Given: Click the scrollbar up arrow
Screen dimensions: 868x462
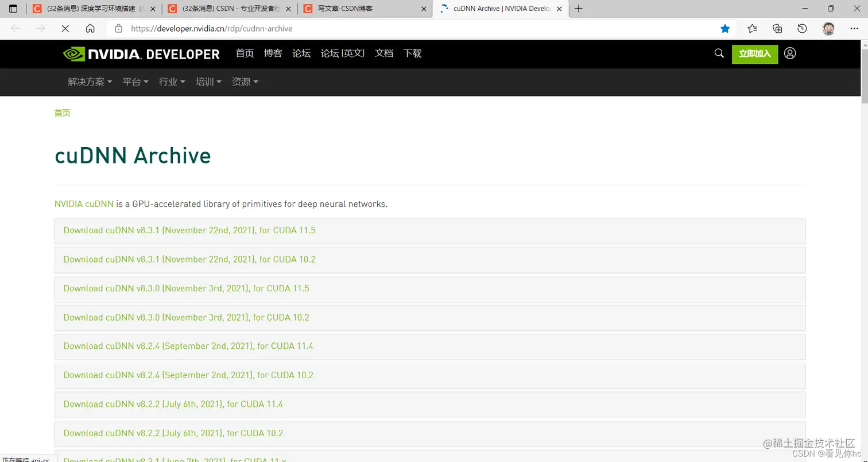Looking at the screenshot, I should coord(864,44).
